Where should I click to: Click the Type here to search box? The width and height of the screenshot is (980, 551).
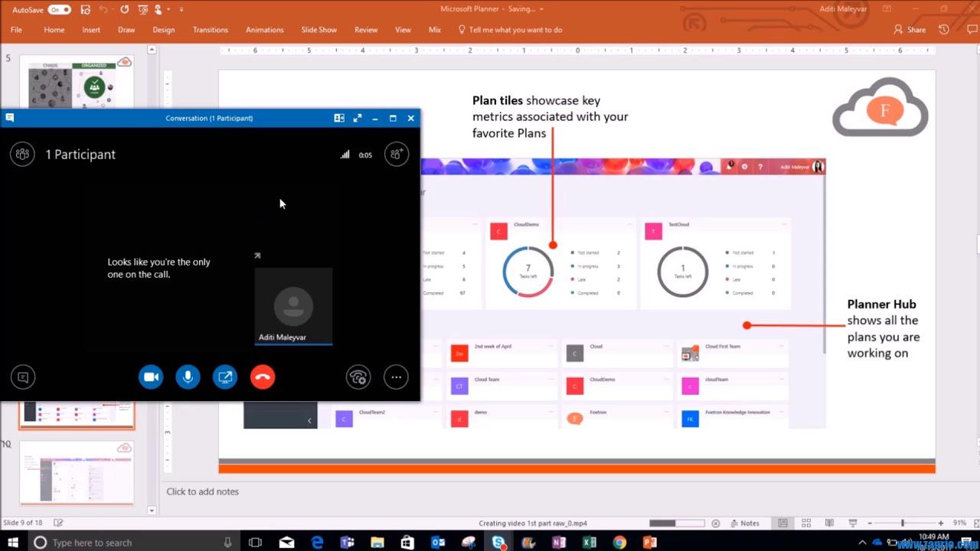[x=134, y=543]
